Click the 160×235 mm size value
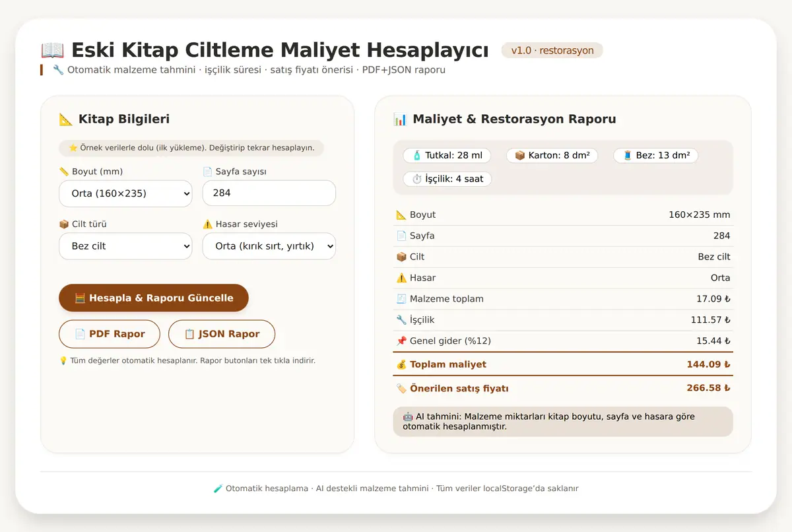The image size is (792, 532). (x=699, y=215)
